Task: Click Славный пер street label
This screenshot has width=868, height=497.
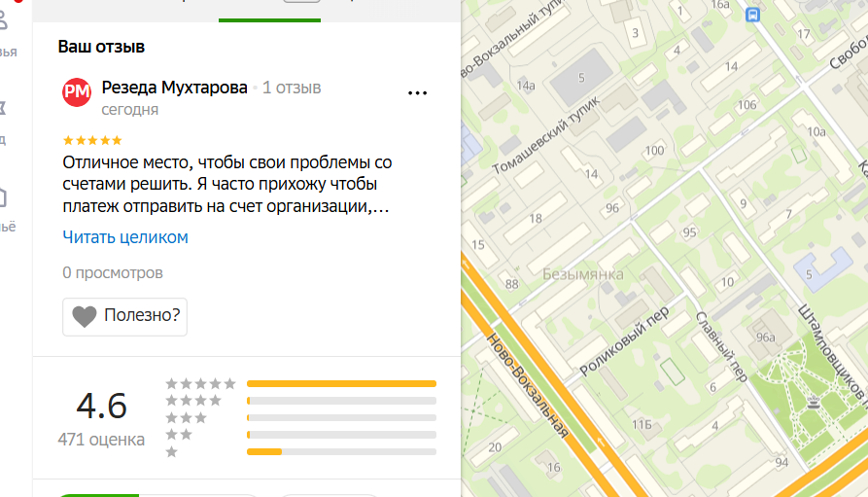Action: (x=721, y=347)
